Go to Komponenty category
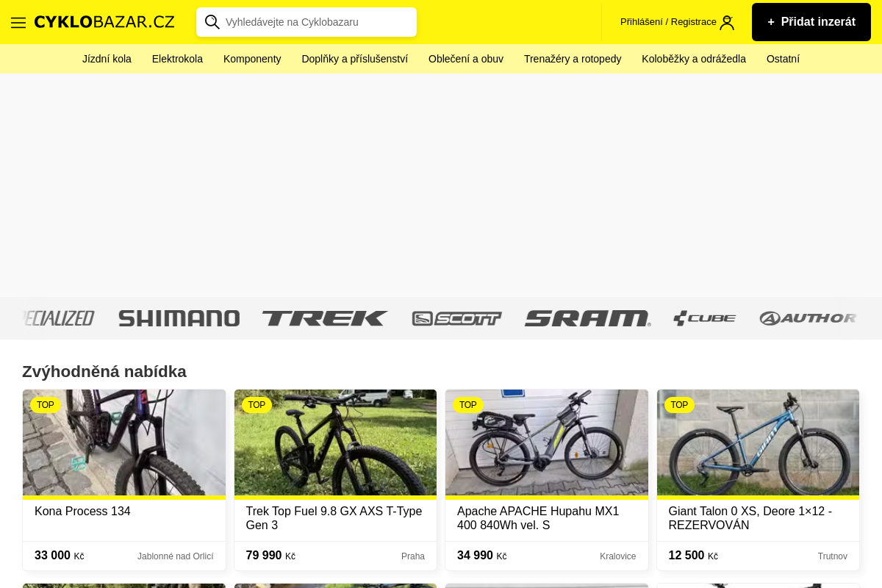The image size is (882, 588). [x=252, y=59]
